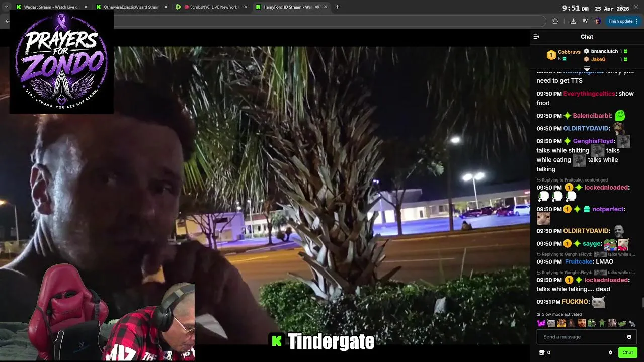
Task: Open the browser profile avatar
Action: click(597, 21)
